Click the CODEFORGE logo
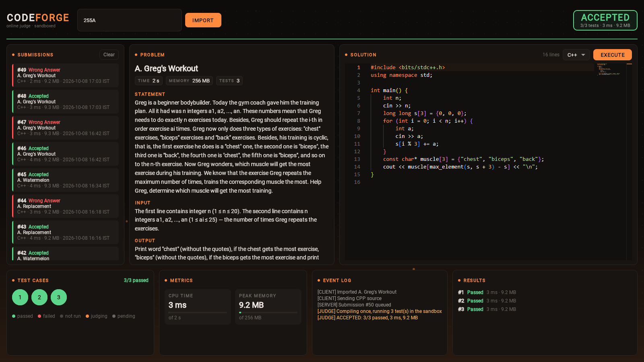Image resolution: width=644 pixels, height=362 pixels. click(x=38, y=18)
